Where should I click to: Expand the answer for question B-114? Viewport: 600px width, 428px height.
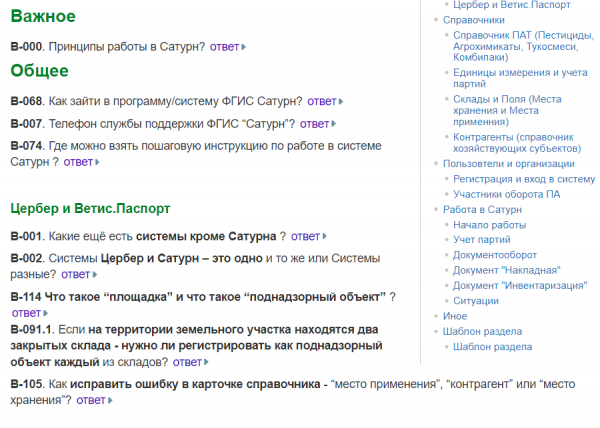point(29,313)
